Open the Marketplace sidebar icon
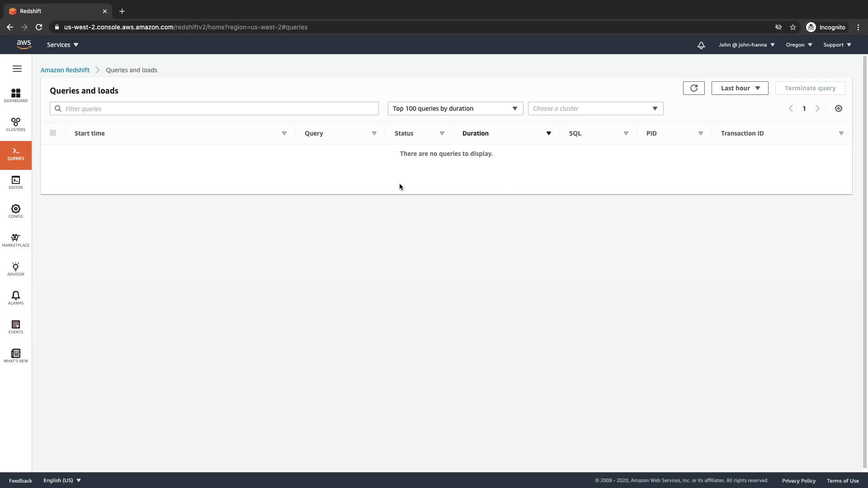This screenshot has width=868, height=488. tap(16, 240)
